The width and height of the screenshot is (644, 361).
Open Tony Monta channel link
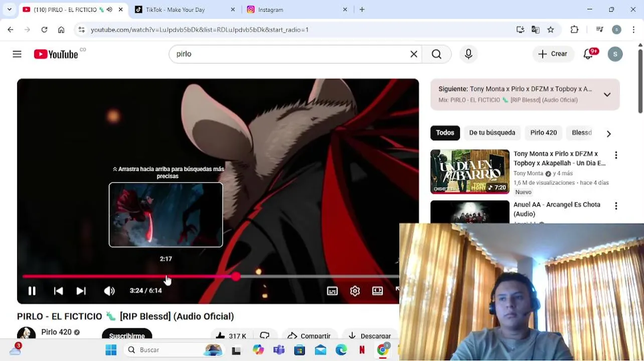click(528, 173)
